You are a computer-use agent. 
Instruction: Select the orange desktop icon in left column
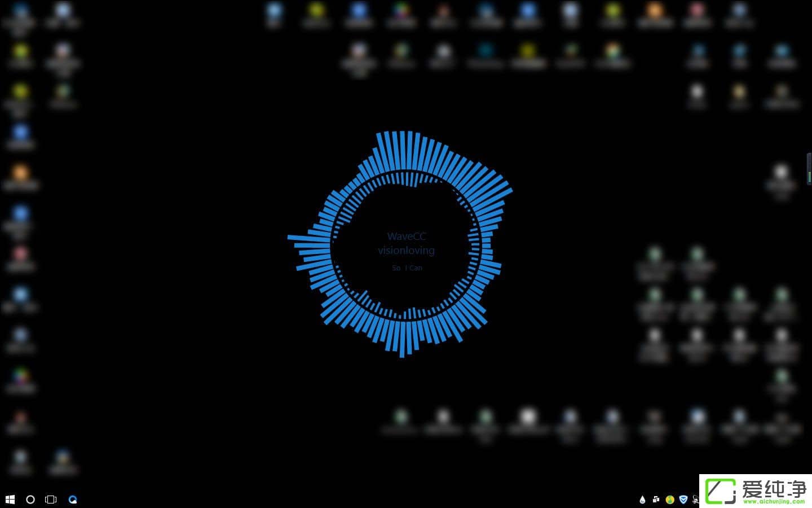[21, 172]
